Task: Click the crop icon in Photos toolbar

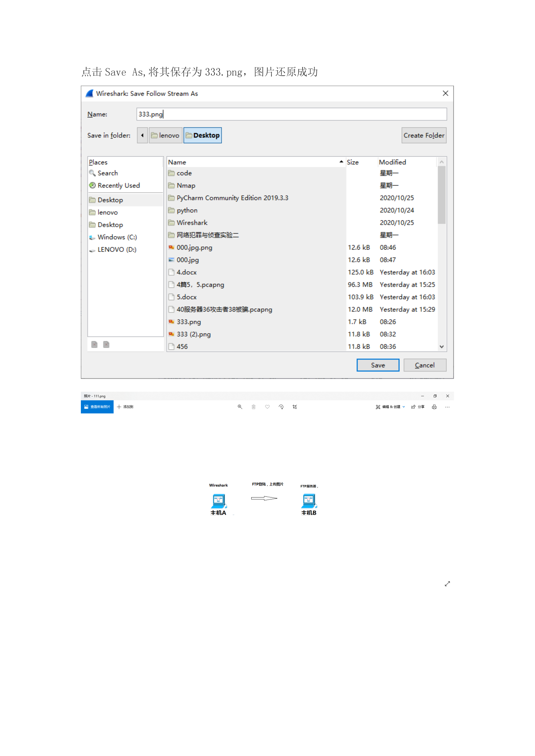Action: click(295, 407)
